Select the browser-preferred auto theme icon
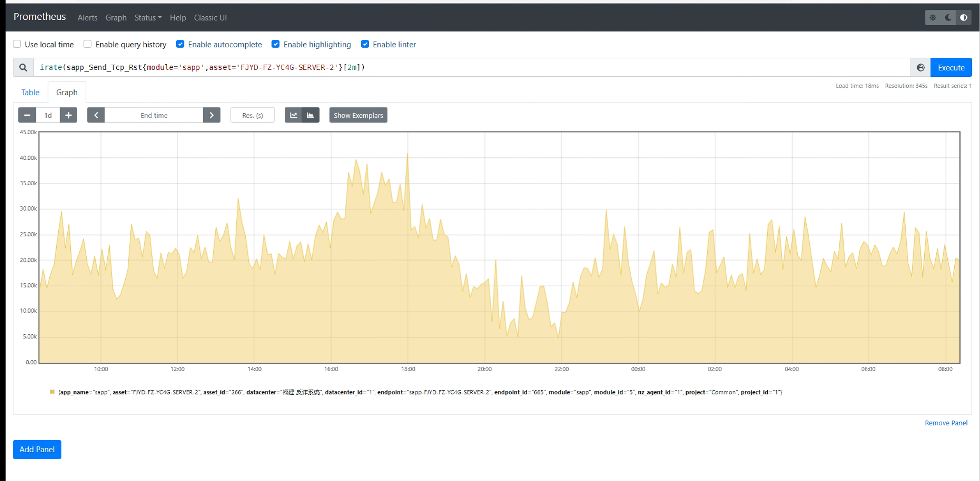The image size is (980, 481). coord(964,18)
